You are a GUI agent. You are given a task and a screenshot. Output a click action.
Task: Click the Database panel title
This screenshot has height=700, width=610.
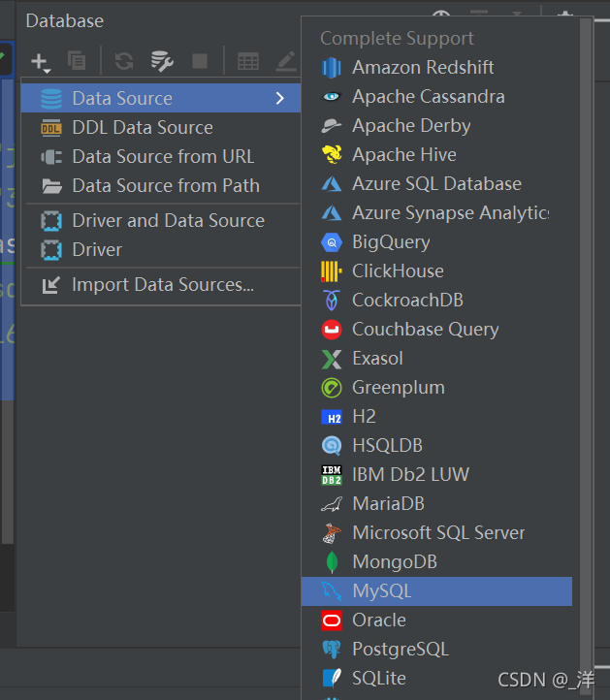click(65, 21)
